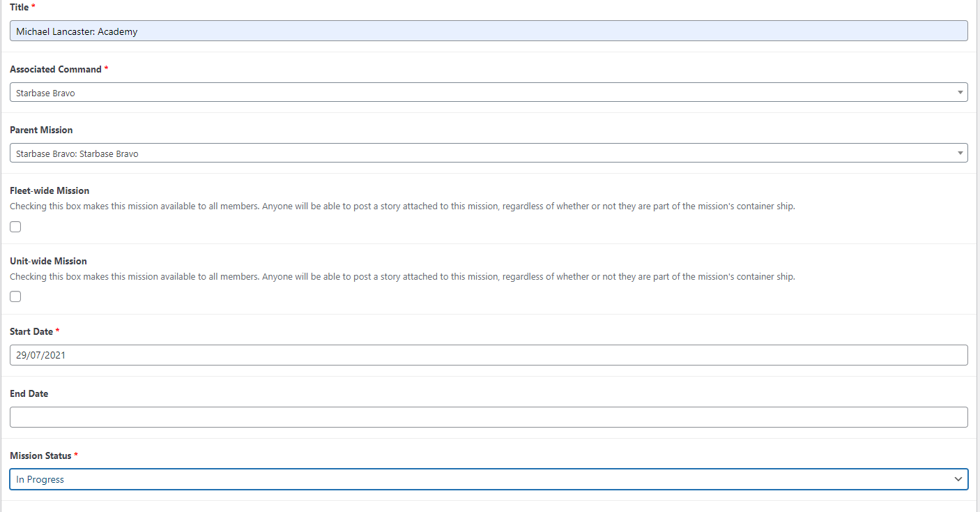Click the Mission Status chevron icon

coord(959,479)
